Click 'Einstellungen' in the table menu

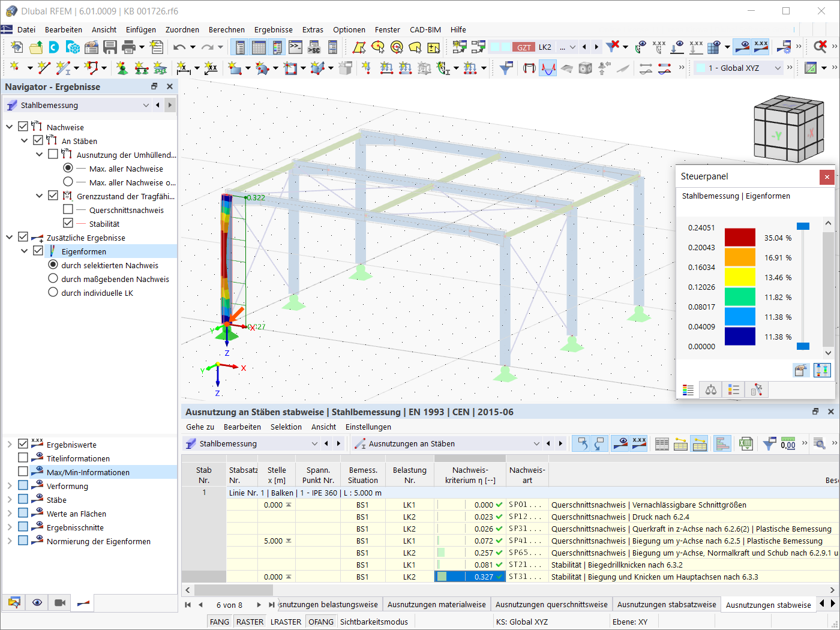coord(368,427)
